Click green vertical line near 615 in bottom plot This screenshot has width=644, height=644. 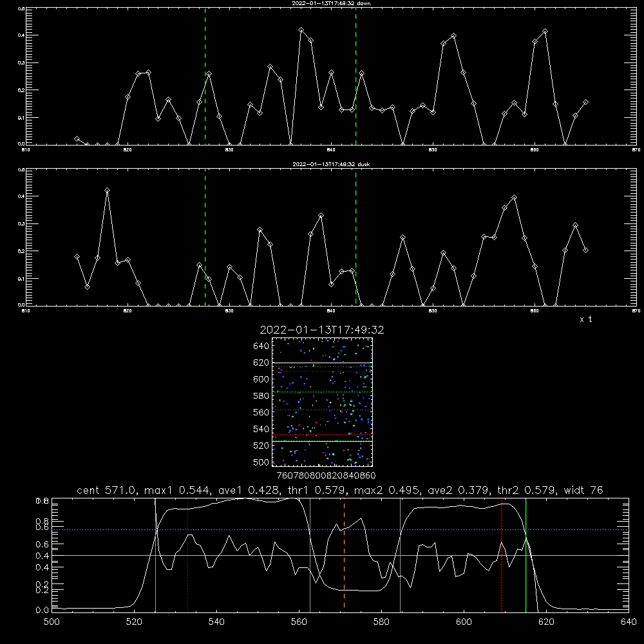(526, 554)
